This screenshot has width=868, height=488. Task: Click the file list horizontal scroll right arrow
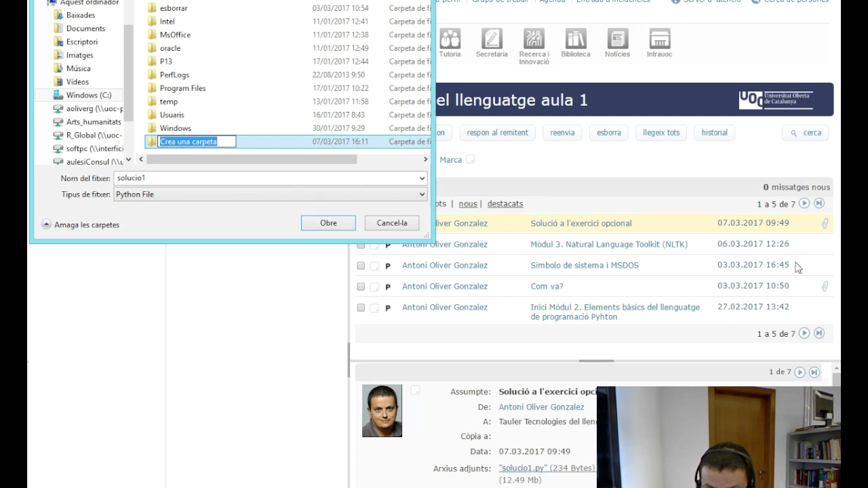tap(425, 159)
